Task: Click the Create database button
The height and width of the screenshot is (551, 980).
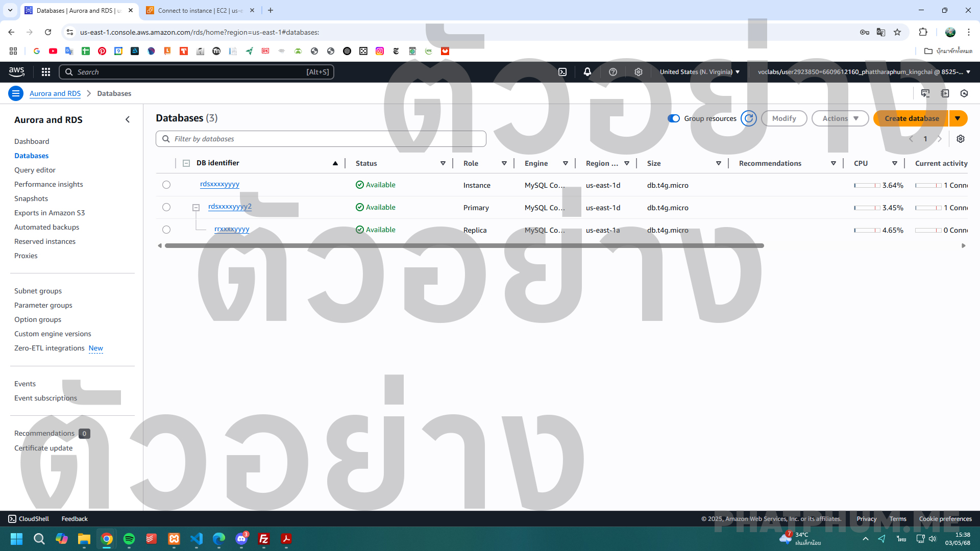Action: click(x=911, y=118)
